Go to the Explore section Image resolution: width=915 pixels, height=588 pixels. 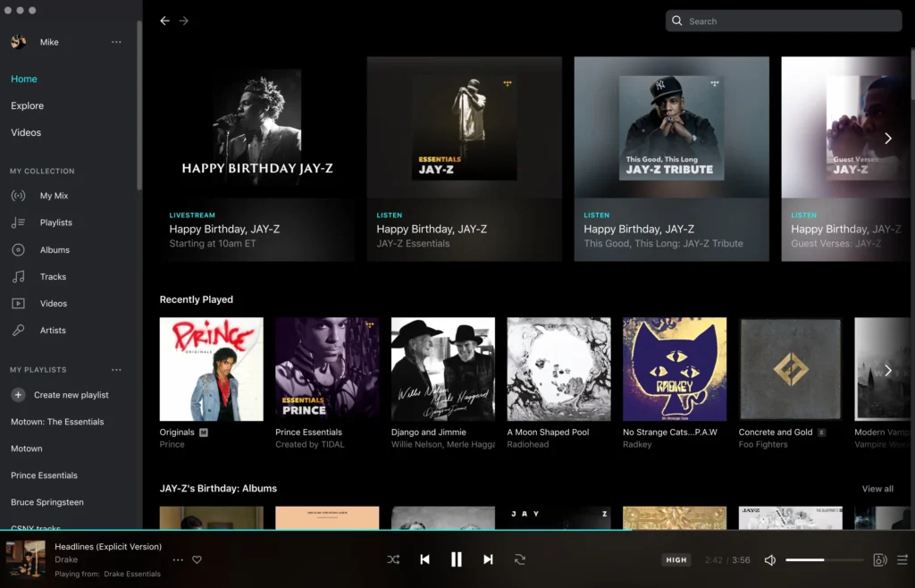pos(27,105)
